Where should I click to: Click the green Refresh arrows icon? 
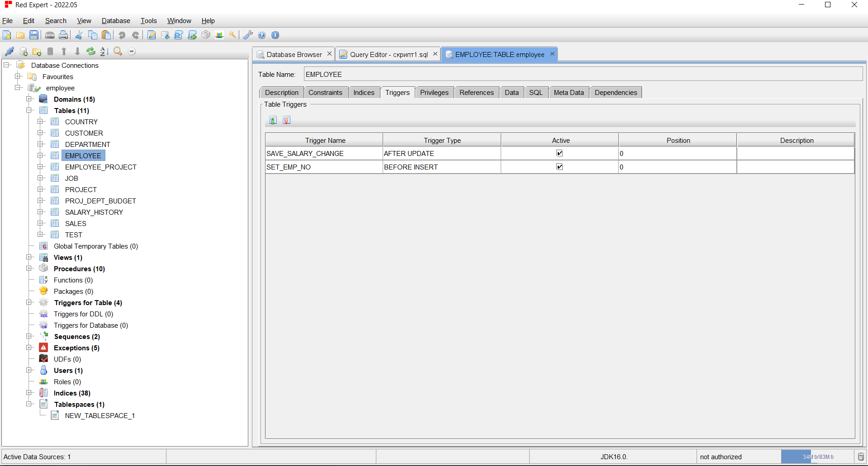(x=91, y=52)
